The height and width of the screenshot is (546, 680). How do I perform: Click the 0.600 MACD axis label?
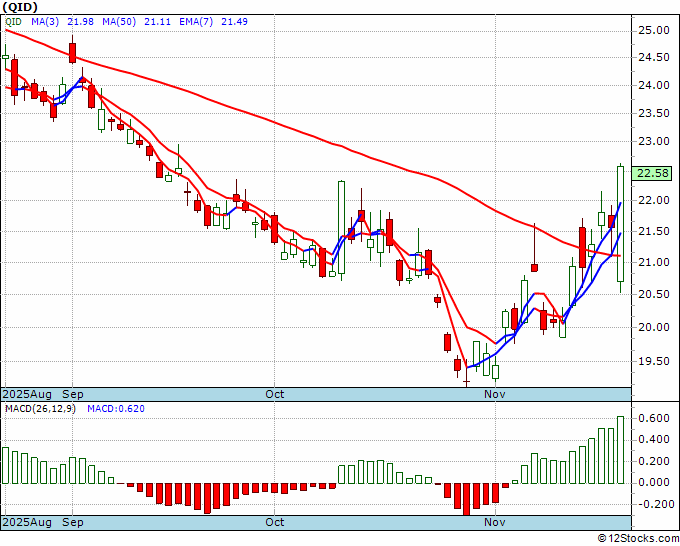click(654, 418)
